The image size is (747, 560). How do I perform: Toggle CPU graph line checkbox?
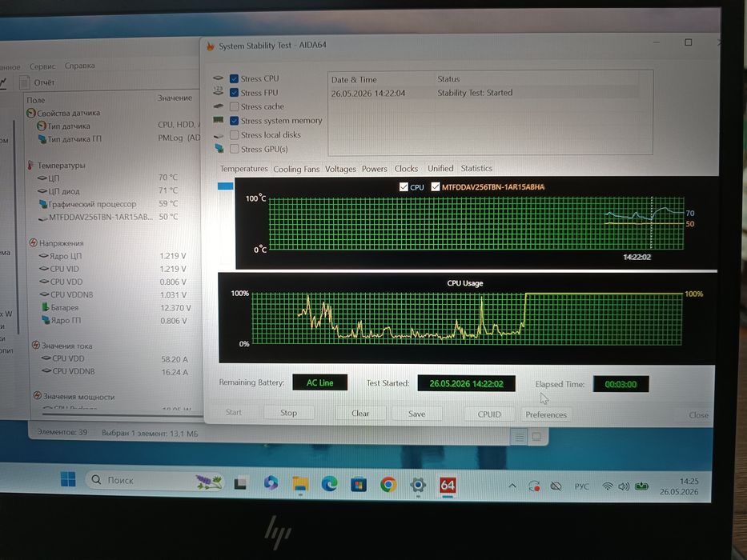(x=404, y=186)
